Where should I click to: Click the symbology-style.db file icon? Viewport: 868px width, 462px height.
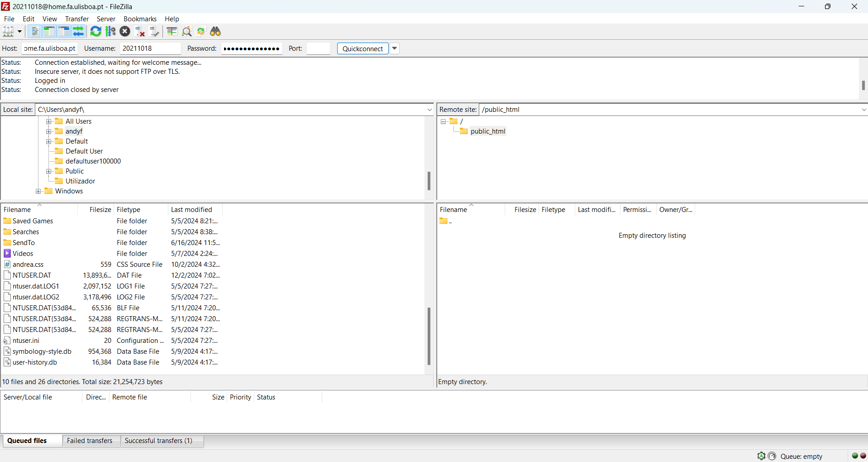coord(7,351)
